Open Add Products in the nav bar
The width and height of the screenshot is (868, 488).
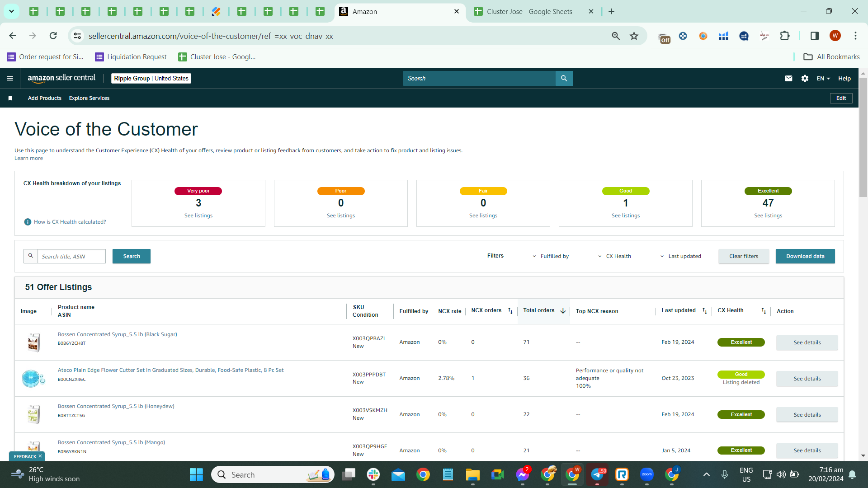(x=44, y=98)
